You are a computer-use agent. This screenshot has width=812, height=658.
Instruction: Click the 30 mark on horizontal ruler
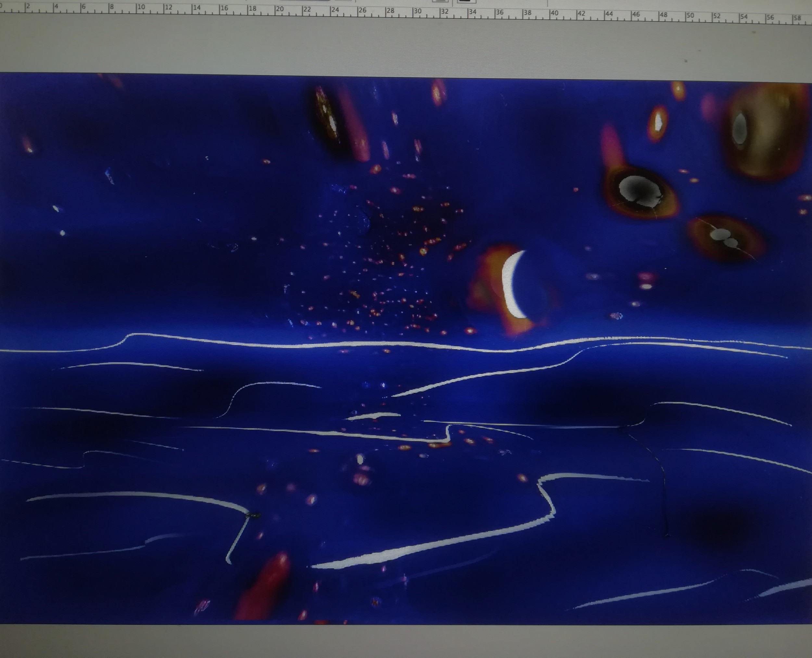point(417,12)
